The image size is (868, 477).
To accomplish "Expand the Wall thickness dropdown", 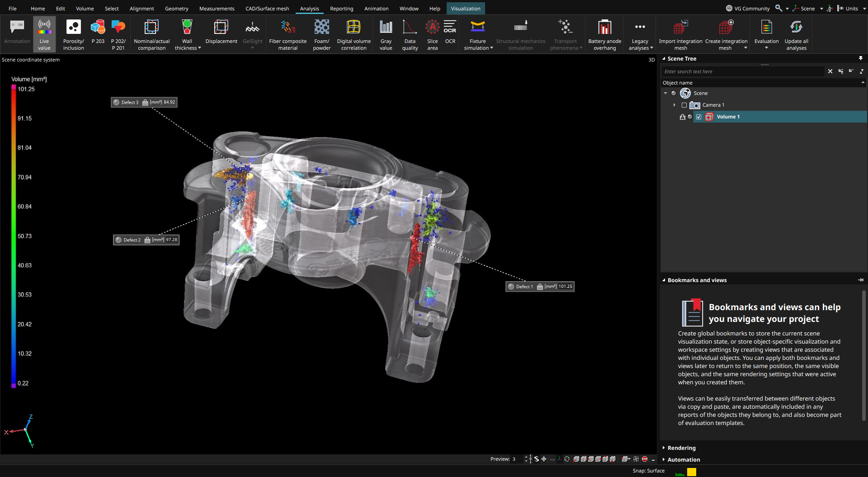I will 199,48.
